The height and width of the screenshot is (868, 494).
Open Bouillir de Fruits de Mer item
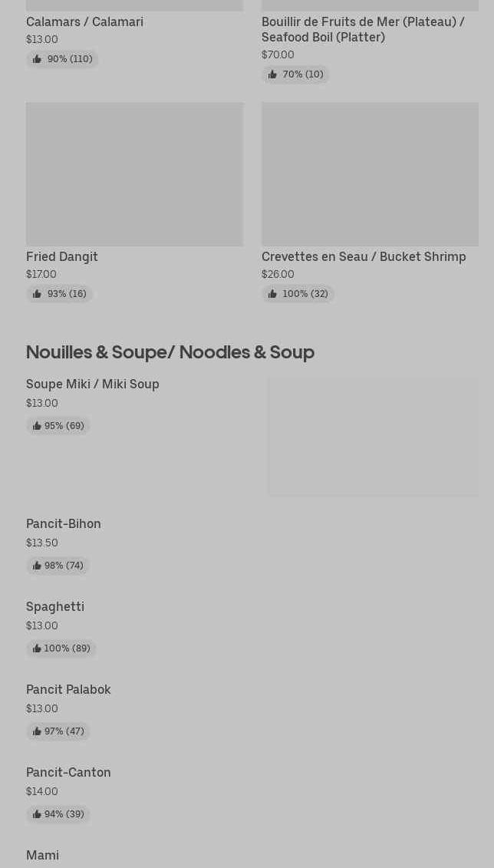pyautogui.click(x=363, y=29)
